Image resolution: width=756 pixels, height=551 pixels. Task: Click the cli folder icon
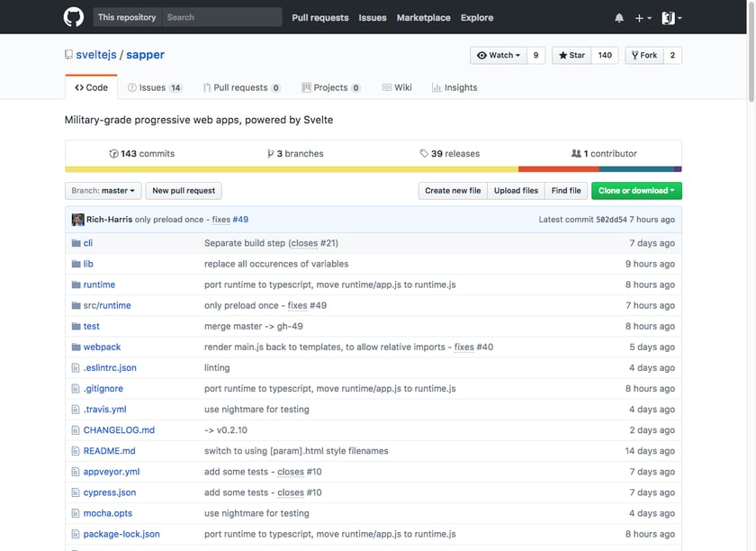click(76, 243)
